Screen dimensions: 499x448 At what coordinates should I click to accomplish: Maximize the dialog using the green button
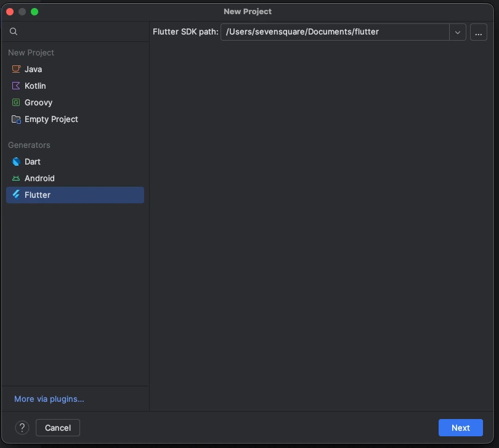(x=34, y=12)
